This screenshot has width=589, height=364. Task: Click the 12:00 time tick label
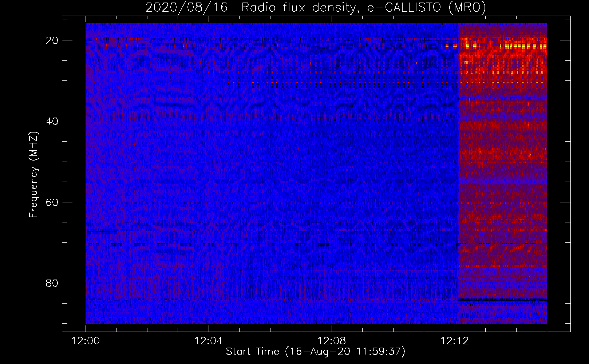coord(86,341)
